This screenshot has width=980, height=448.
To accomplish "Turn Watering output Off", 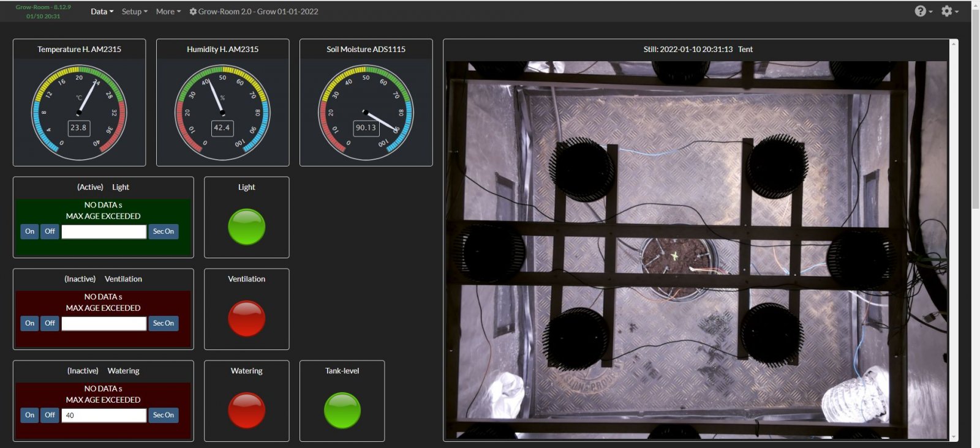I will pos(50,415).
